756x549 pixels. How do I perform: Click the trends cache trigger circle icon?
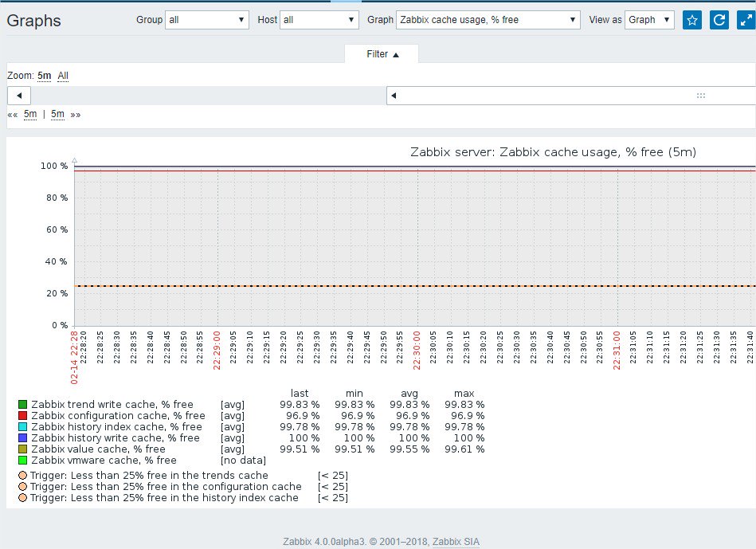click(22, 475)
